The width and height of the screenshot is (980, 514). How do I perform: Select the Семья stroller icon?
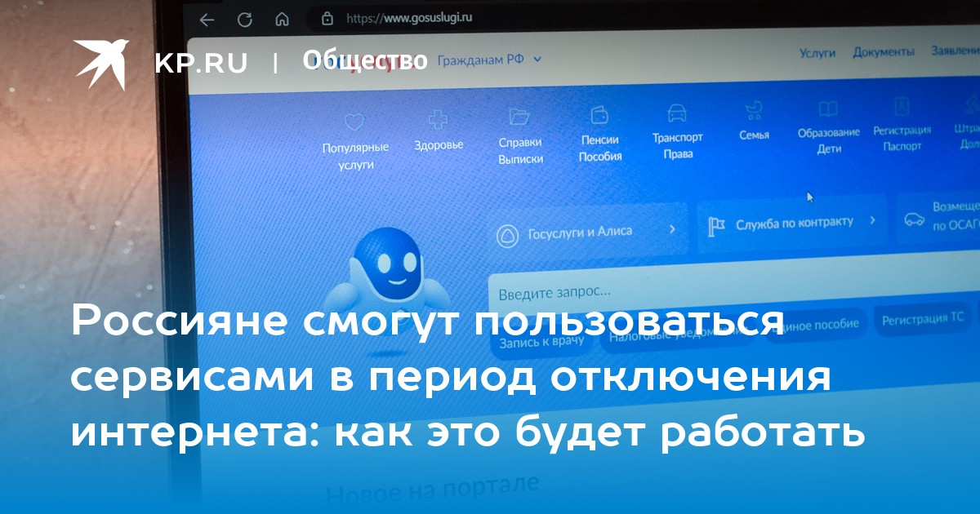(x=754, y=110)
